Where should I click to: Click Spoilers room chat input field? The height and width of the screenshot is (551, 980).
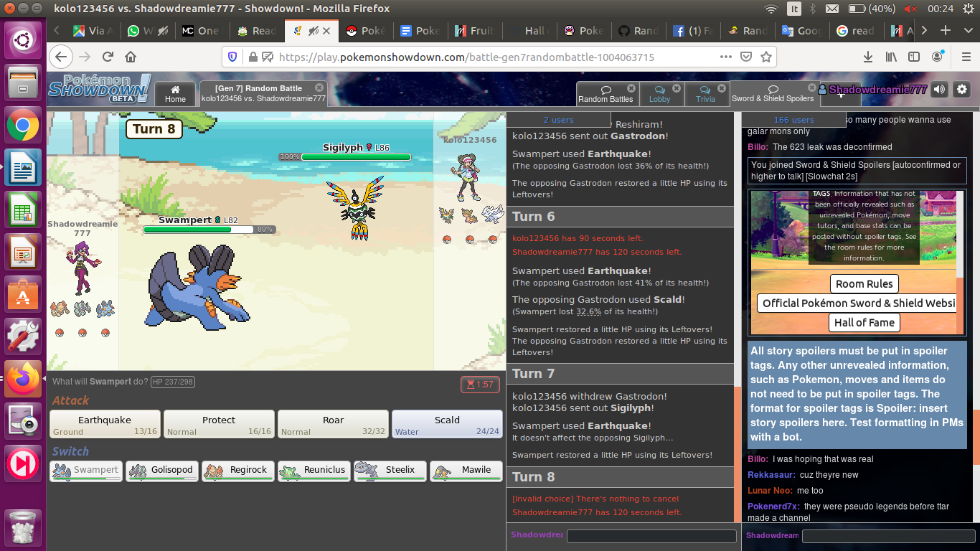(887, 536)
